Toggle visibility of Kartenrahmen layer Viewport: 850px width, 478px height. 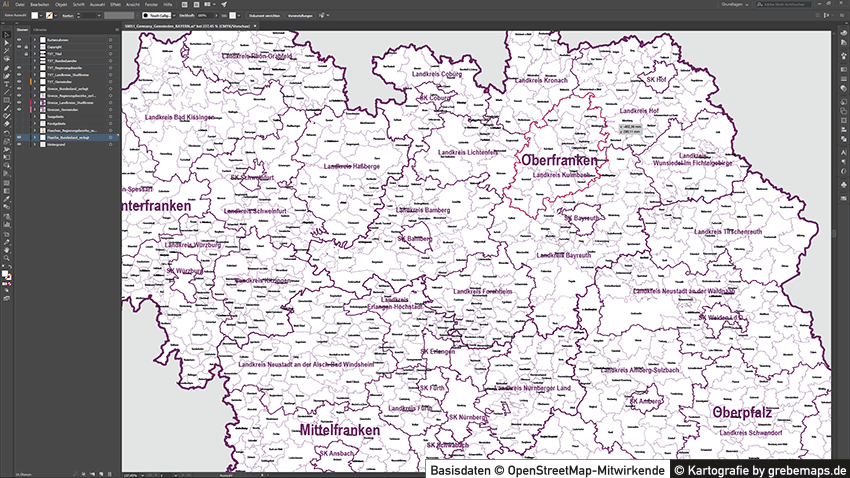[x=19, y=39]
